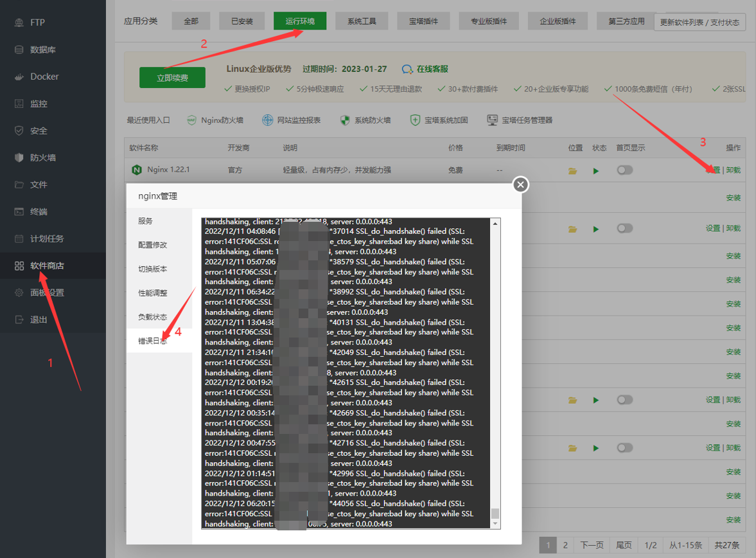
Task: Open the 宝塔系统加固 shortcut icon
Action: tap(415, 120)
